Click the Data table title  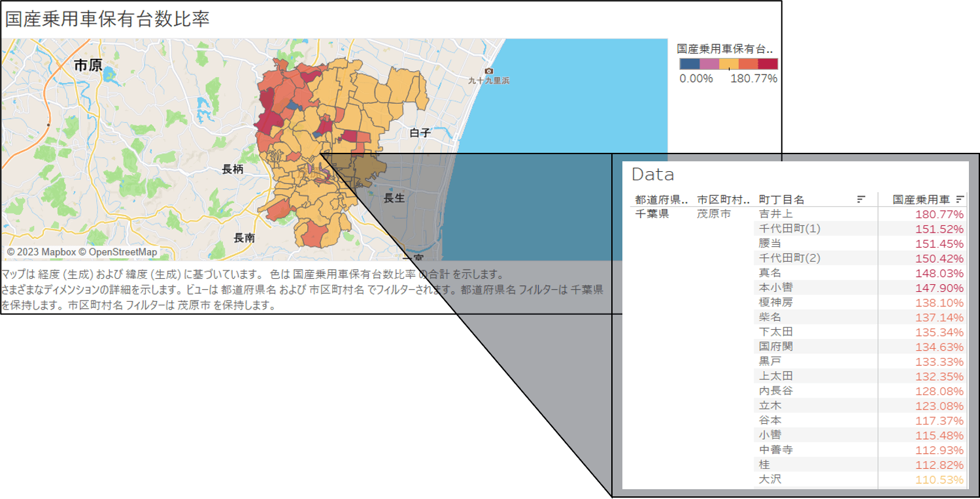click(652, 174)
